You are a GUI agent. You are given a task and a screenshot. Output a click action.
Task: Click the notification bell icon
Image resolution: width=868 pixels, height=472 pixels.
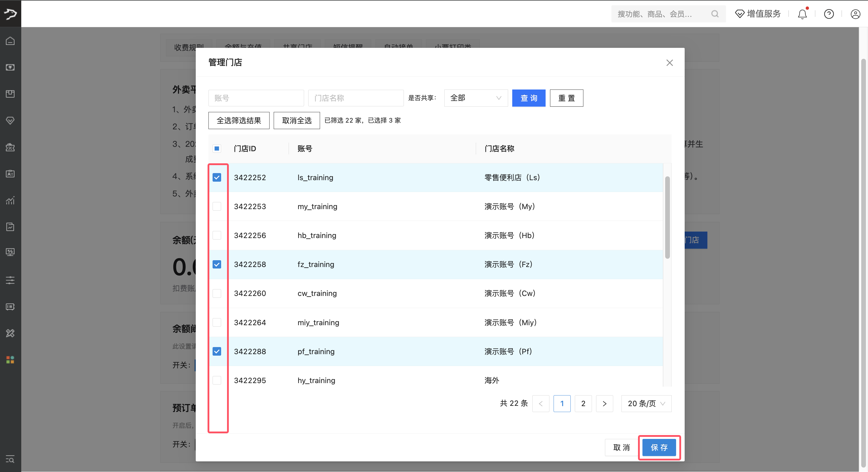point(802,14)
